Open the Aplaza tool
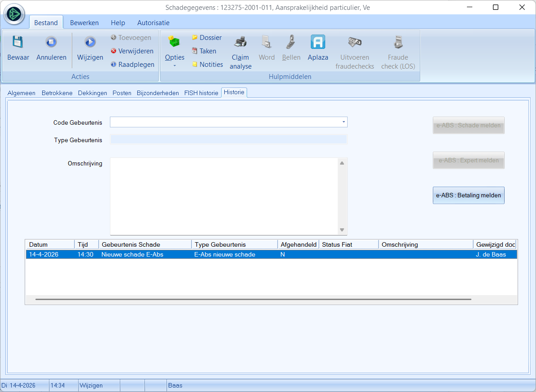 318,48
